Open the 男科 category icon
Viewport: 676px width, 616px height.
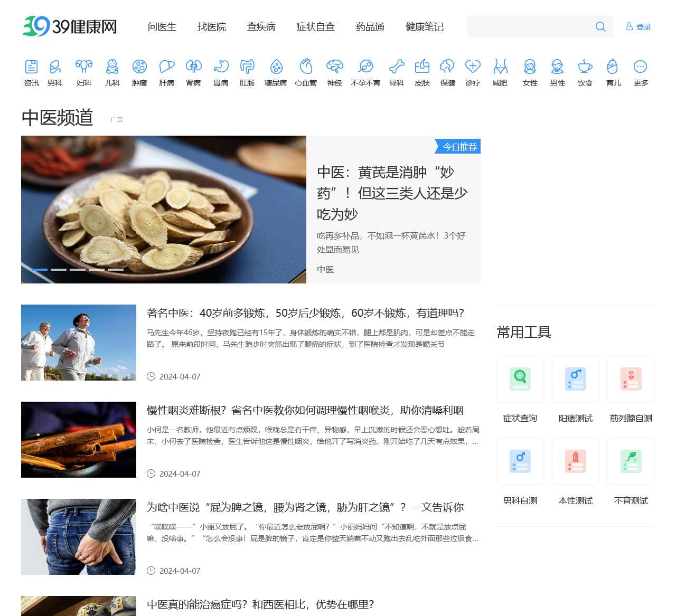tap(55, 67)
